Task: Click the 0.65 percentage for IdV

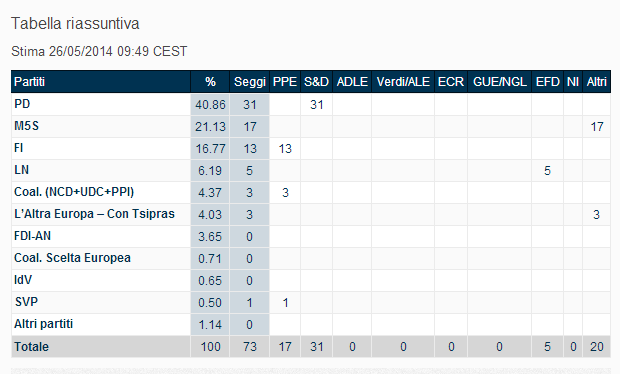Action: pos(210,281)
